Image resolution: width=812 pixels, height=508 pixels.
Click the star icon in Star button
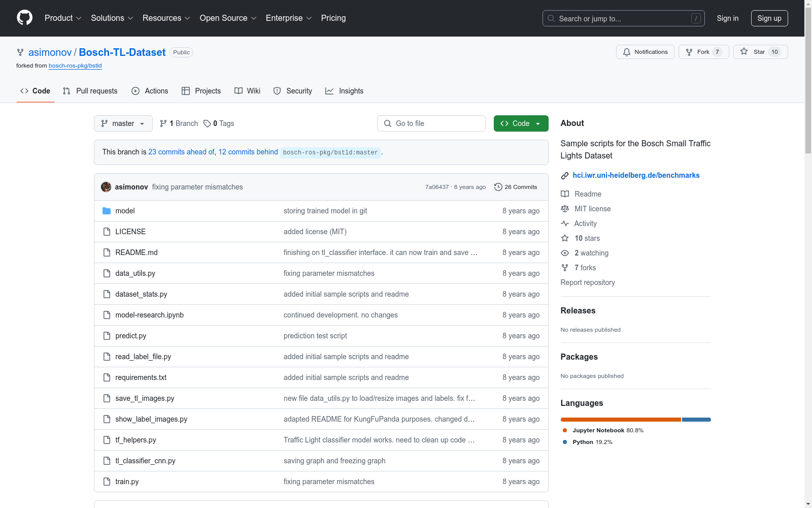click(744, 51)
